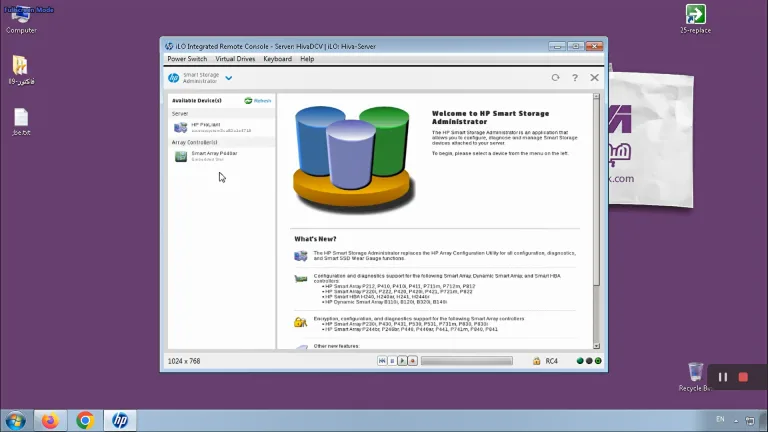Click the padlock encryption icon
The width and height of the screenshot is (768, 432).
[x=536, y=361]
